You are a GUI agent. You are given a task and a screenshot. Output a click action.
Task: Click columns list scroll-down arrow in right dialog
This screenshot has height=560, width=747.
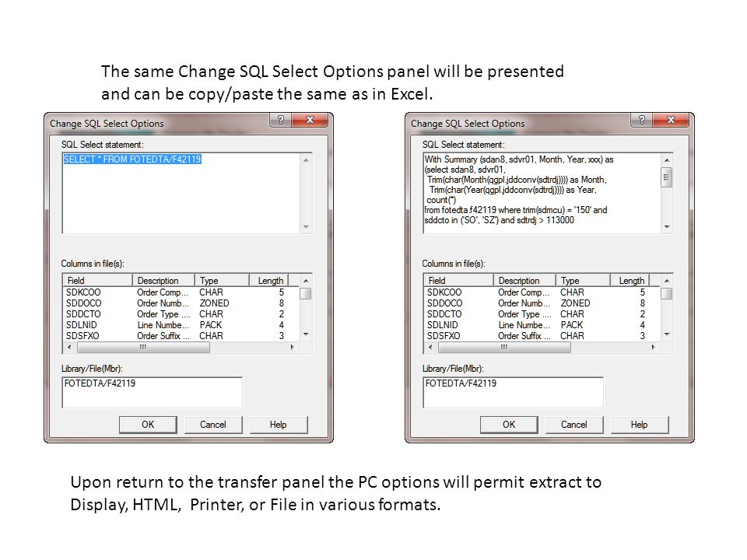[x=667, y=334]
